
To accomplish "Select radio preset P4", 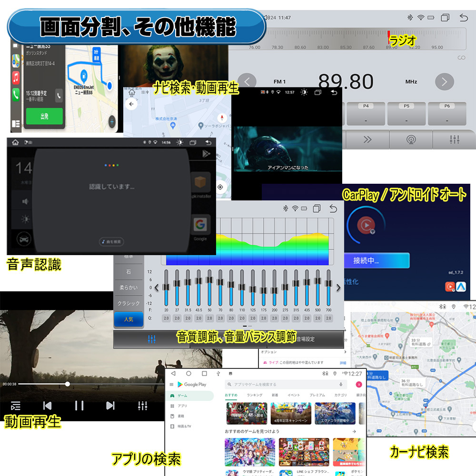I will coord(366,114).
